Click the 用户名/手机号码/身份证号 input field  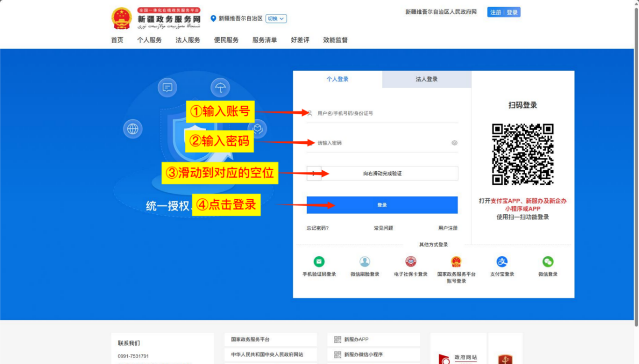click(382, 113)
